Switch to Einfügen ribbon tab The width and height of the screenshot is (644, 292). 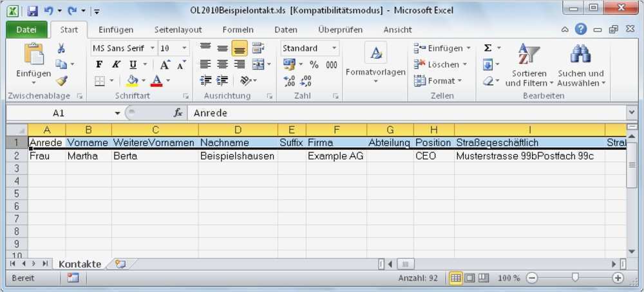pos(116,30)
